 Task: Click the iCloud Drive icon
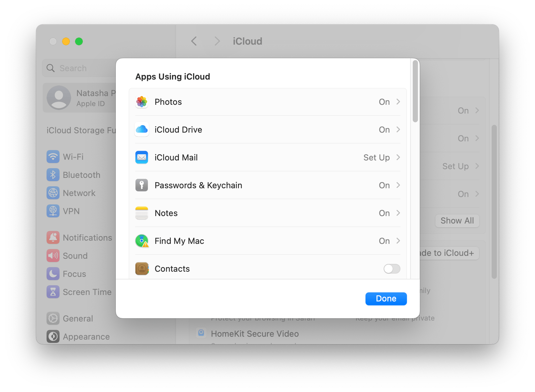[x=141, y=129]
